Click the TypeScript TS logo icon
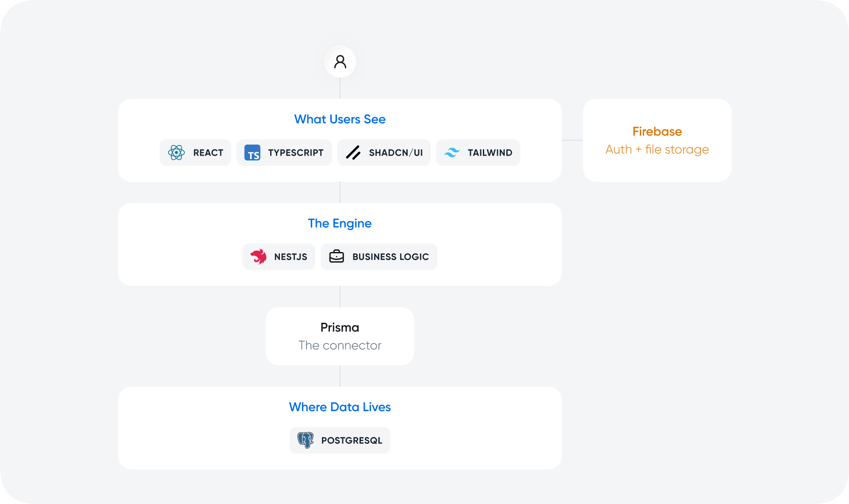Screen dimensions: 849x504 252,153
